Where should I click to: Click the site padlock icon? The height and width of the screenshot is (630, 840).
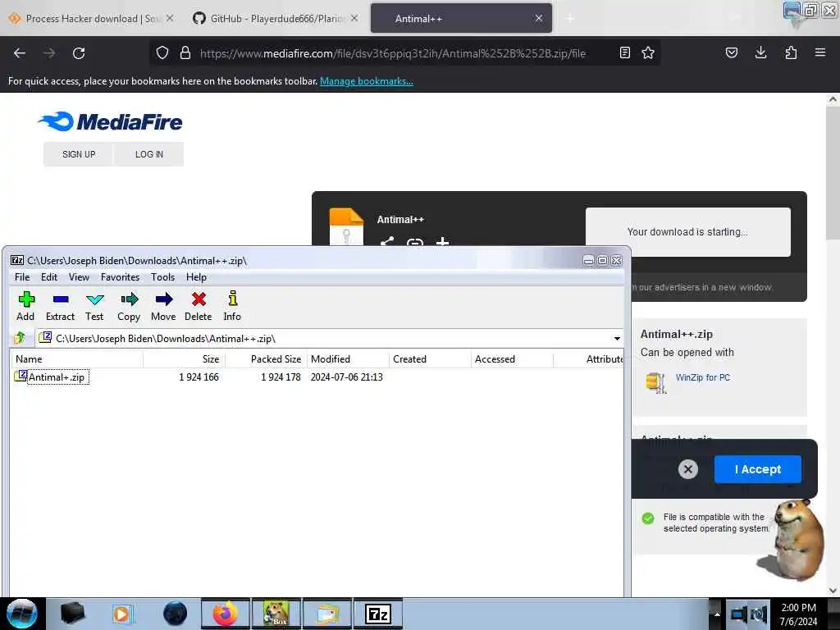pyautogui.click(x=185, y=52)
